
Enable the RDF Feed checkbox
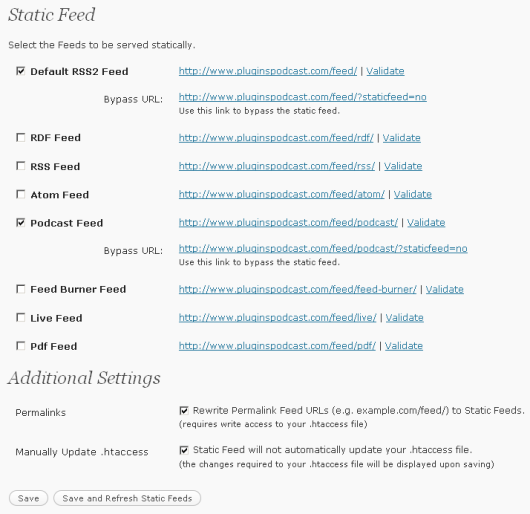click(x=21, y=137)
